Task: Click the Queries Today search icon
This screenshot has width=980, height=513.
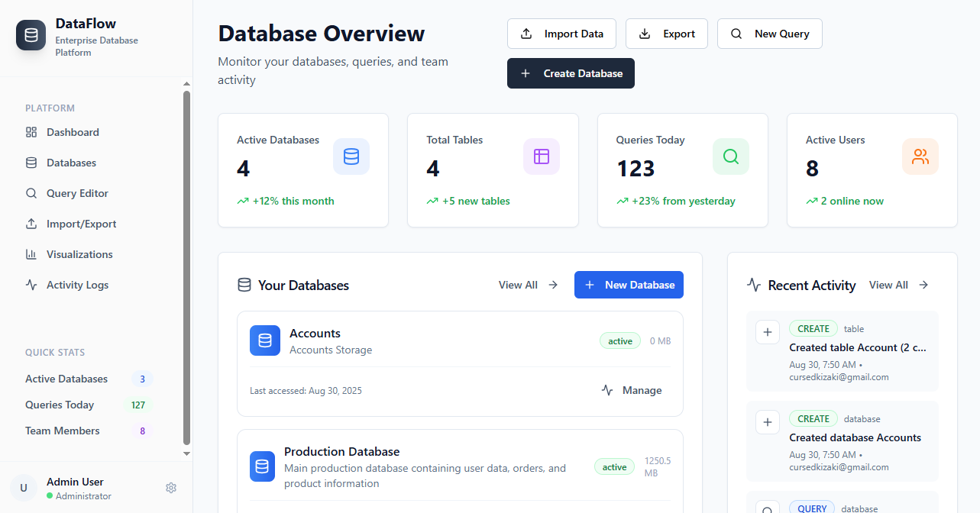Action: [x=731, y=156]
